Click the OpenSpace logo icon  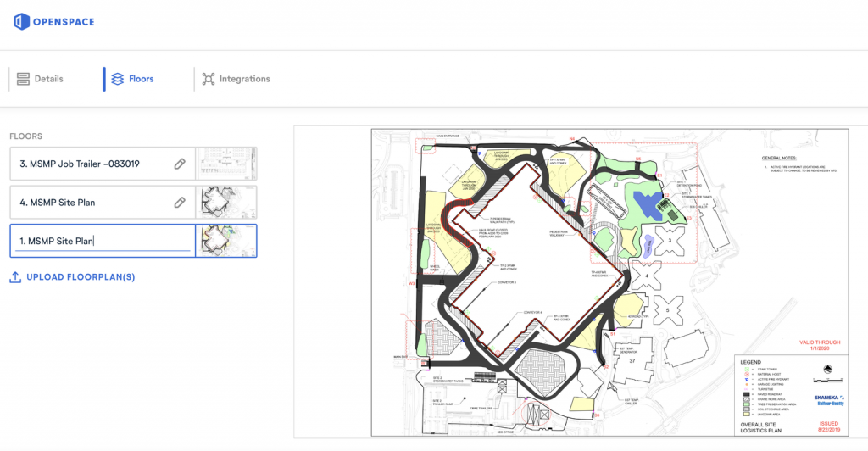(21, 21)
